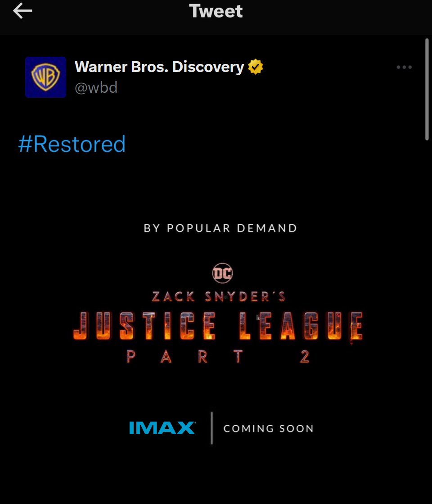Image resolution: width=432 pixels, height=504 pixels.
Task: Open the Warner Bros. Discovery display name
Action: (x=159, y=67)
